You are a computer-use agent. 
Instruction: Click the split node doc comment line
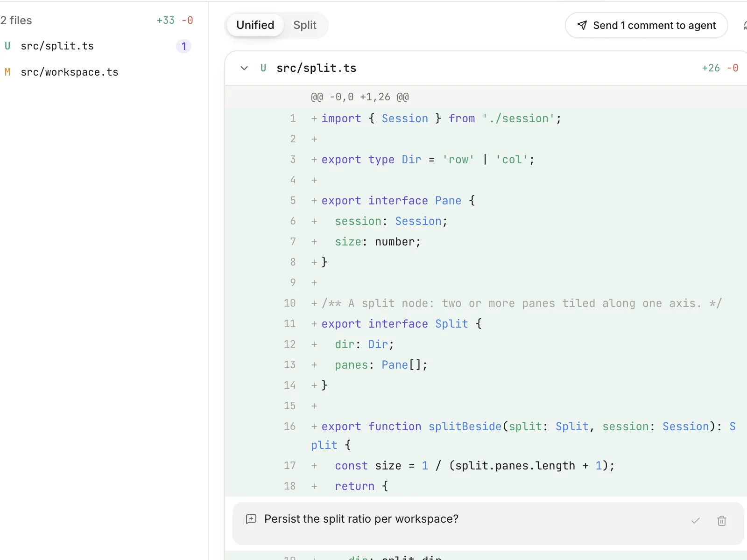click(521, 303)
